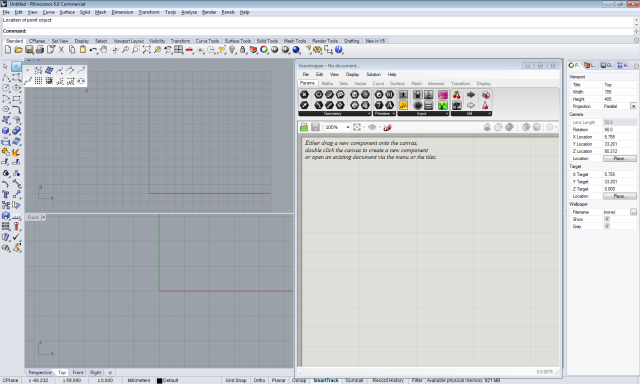Click the blue Render sphere icon

[x=296, y=50]
